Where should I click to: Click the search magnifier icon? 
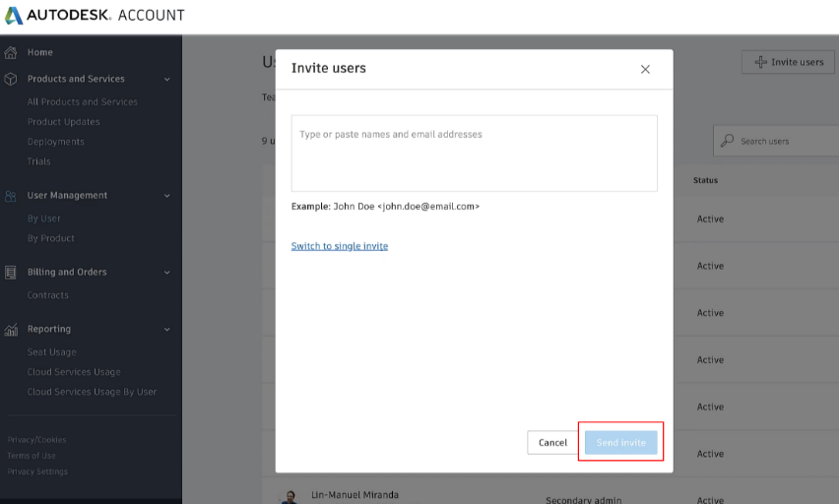point(727,141)
